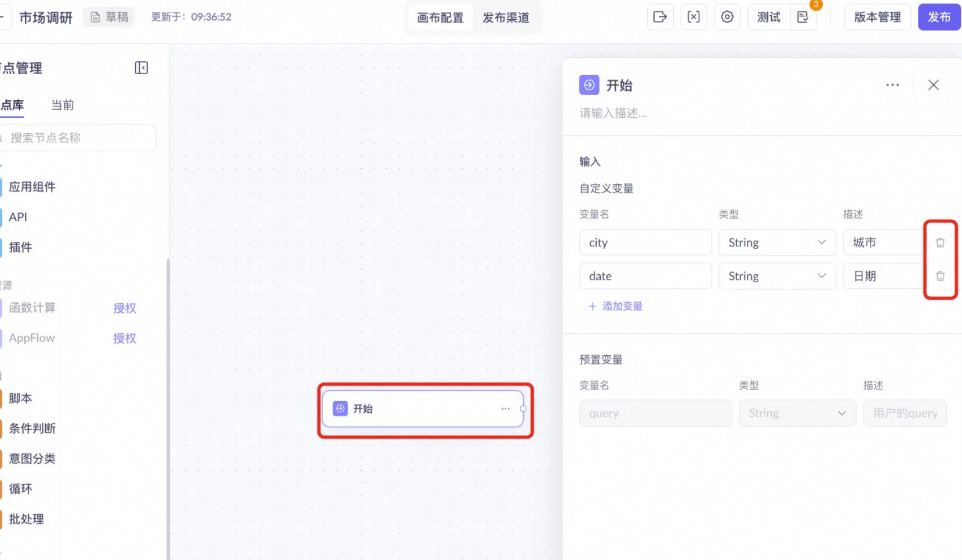962x560 pixels.
Task: Collapse the node management sidebar panel
Action: pos(141,68)
